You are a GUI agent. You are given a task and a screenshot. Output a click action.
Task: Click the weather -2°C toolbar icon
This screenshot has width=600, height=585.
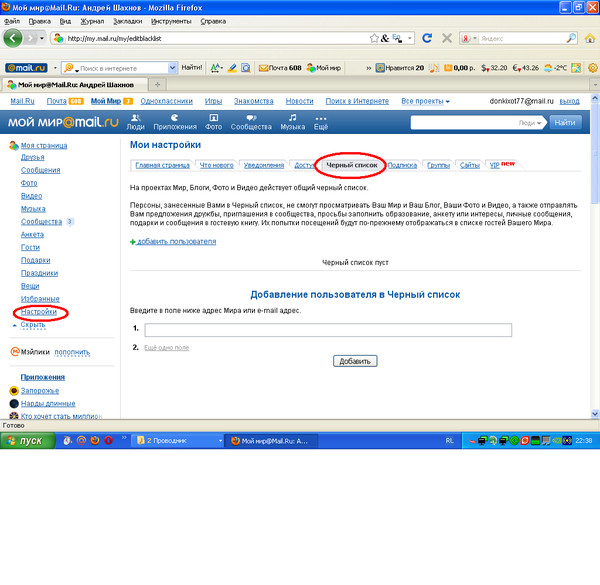click(556, 68)
